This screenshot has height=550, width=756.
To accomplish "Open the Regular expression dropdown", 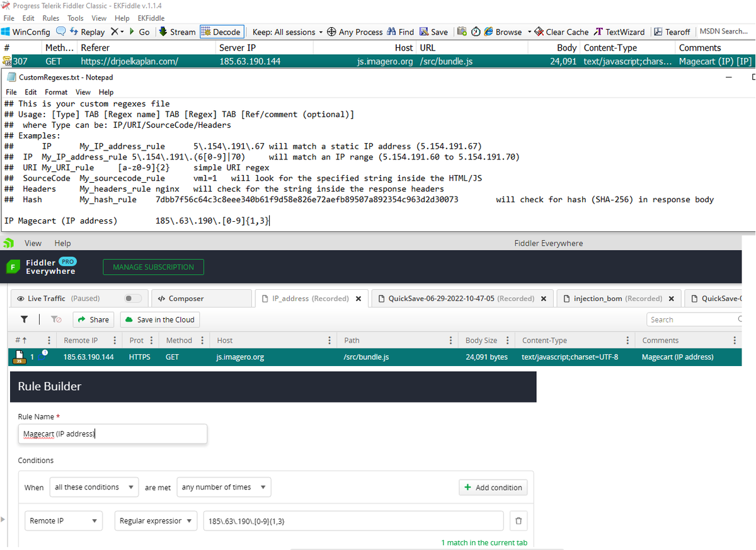I will (x=156, y=521).
